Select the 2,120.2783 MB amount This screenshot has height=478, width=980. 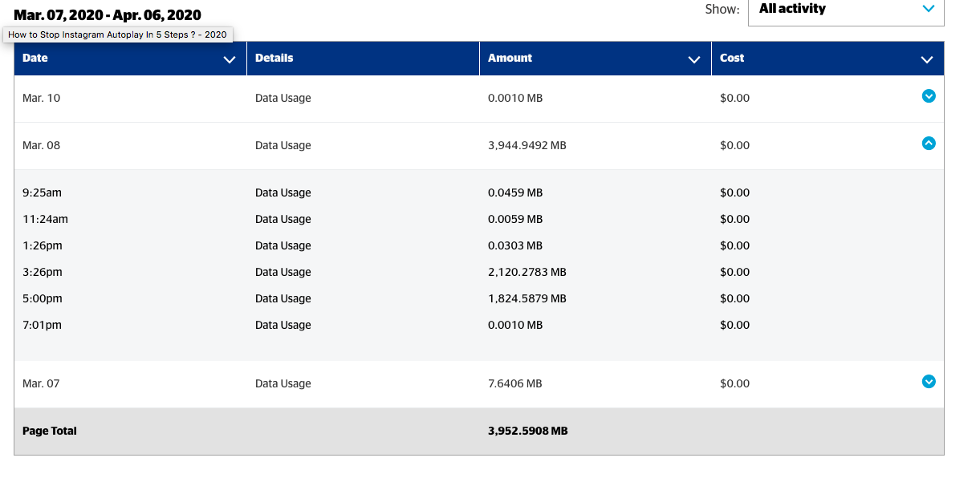point(527,272)
